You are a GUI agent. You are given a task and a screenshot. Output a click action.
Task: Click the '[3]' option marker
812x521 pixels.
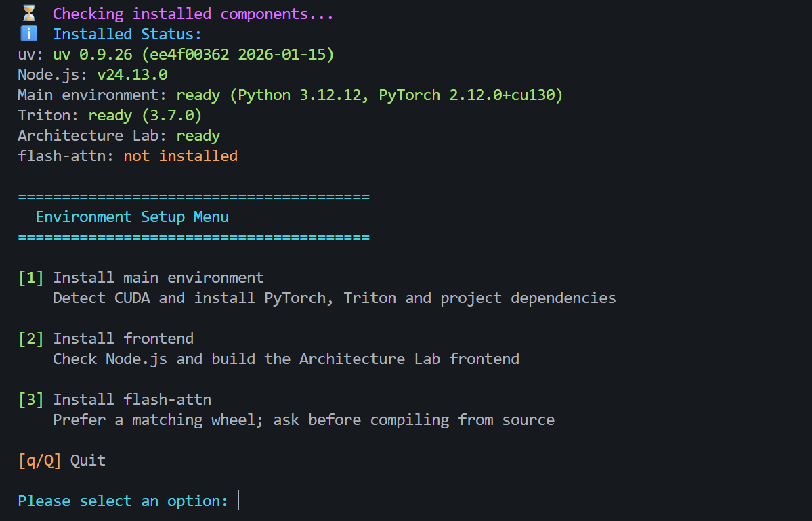30,399
